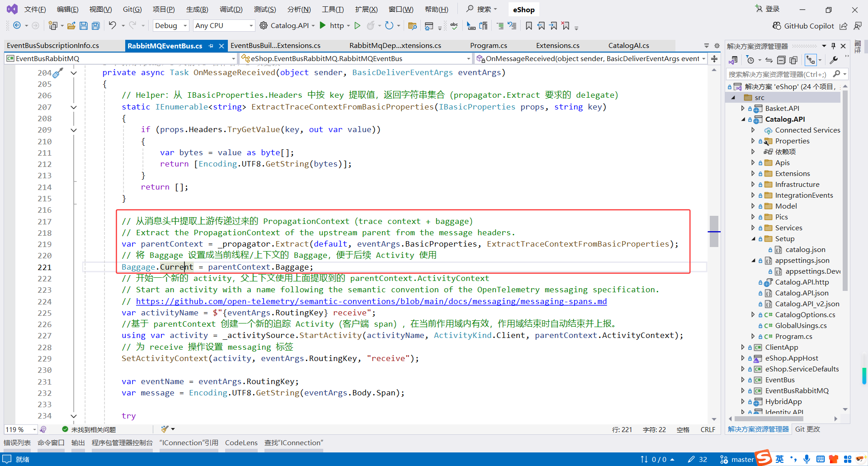Collapse all nodes in Solution Explorer

coord(781,60)
